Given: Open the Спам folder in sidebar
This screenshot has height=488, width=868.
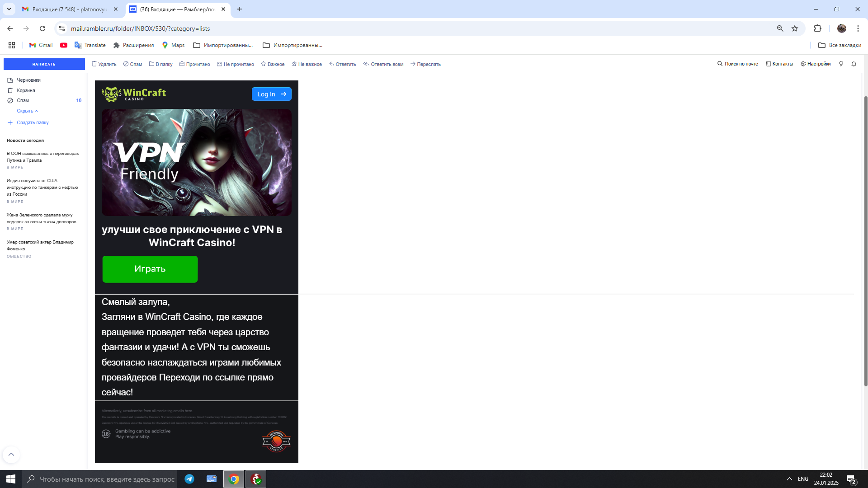Looking at the screenshot, I should coord(23,101).
